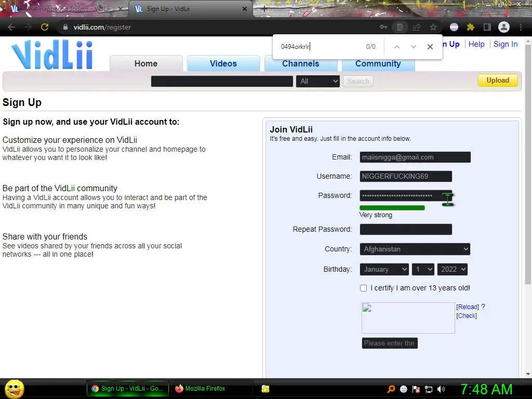The image size is (532, 399).
Task: Click the search magnifier tray icon
Action: point(391,389)
